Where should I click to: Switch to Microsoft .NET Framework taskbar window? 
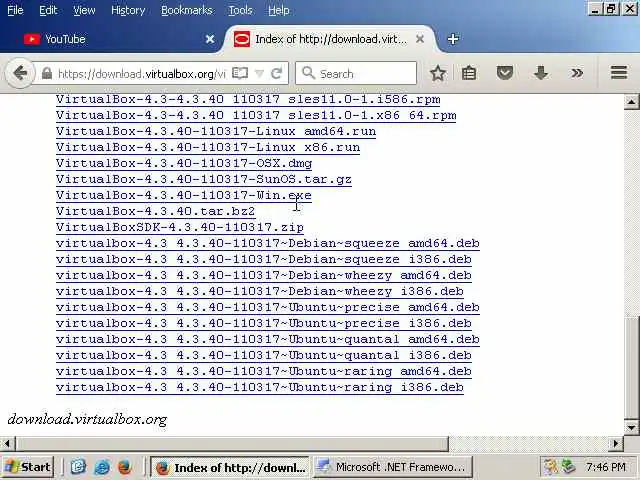393,467
